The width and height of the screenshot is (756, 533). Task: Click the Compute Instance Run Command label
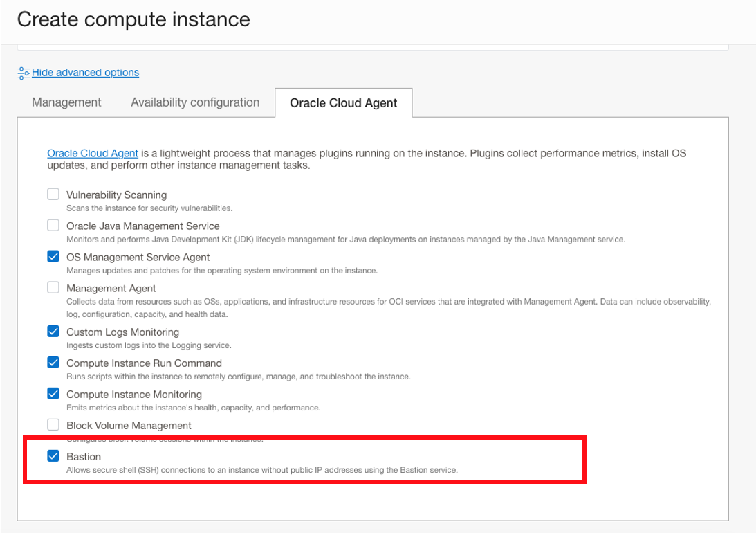(144, 363)
